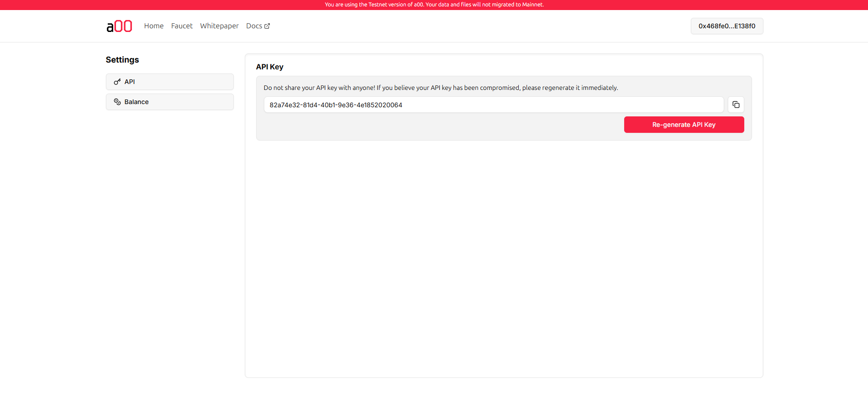The width and height of the screenshot is (868, 414).
Task: Click the key icon in the API item
Action: [117, 82]
